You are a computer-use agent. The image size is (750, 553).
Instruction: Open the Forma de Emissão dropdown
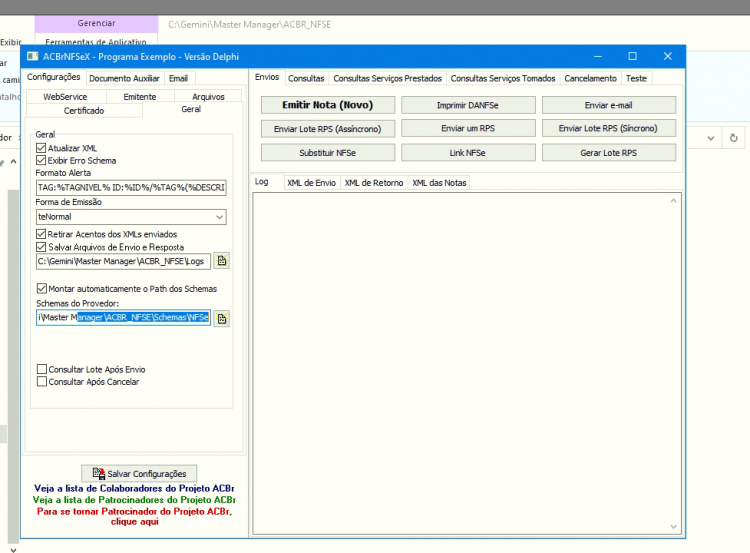pyautogui.click(x=131, y=217)
